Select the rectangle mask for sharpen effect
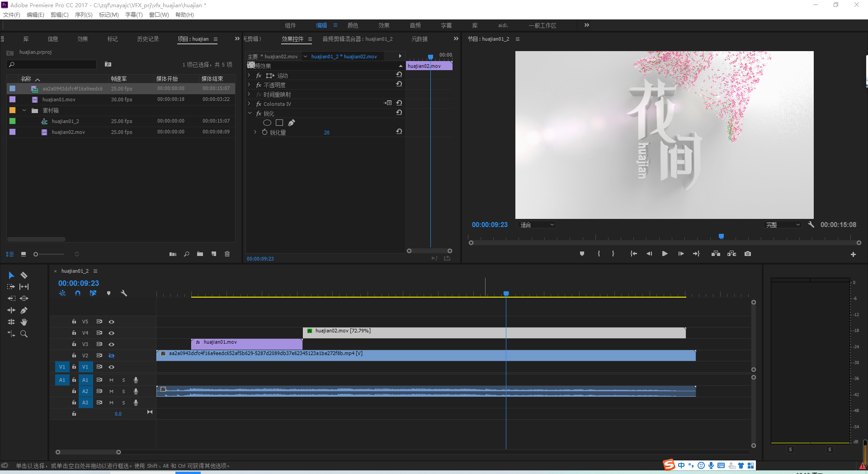This screenshot has width=868, height=474. tap(279, 123)
